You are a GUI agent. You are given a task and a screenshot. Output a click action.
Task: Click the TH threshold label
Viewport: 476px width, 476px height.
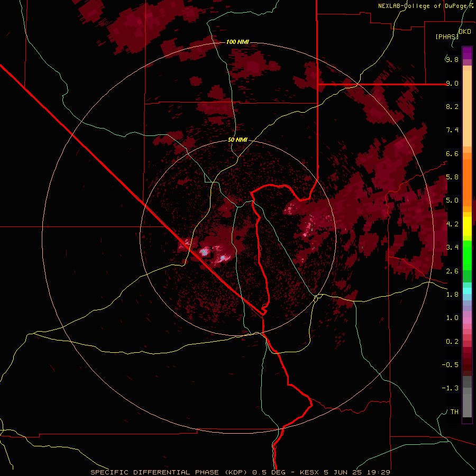(x=454, y=412)
